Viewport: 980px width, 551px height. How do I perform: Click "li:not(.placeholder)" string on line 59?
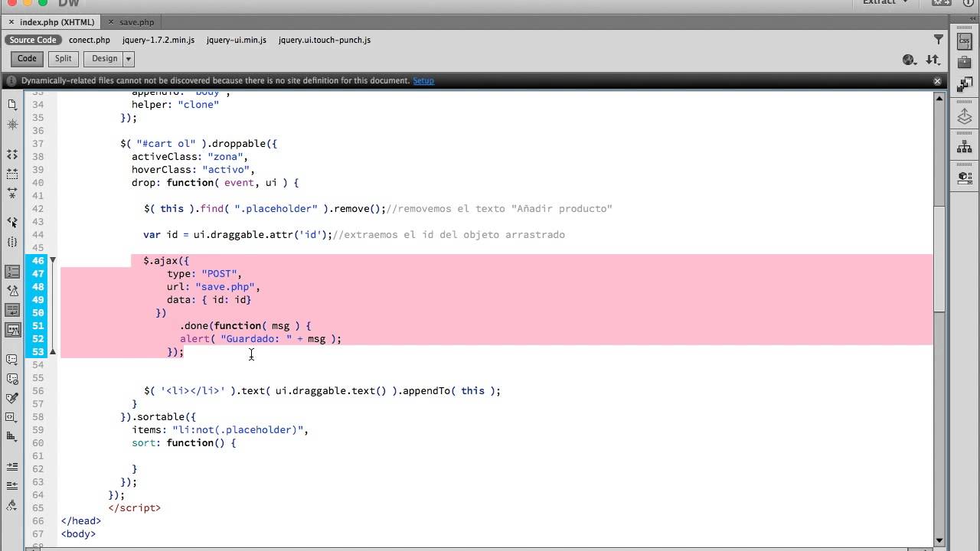click(x=237, y=430)
